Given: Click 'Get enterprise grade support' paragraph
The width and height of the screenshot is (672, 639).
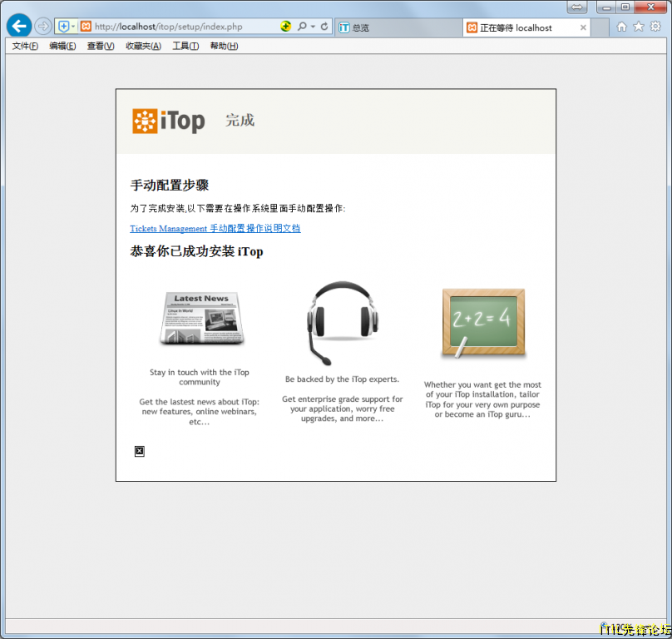Looking at the screenshot, I should tap(342, 409).
